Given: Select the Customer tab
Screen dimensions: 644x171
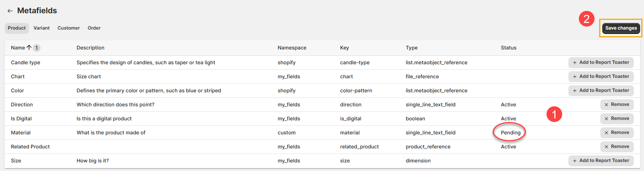Looking at the screenshot, I should pos(69,28).
